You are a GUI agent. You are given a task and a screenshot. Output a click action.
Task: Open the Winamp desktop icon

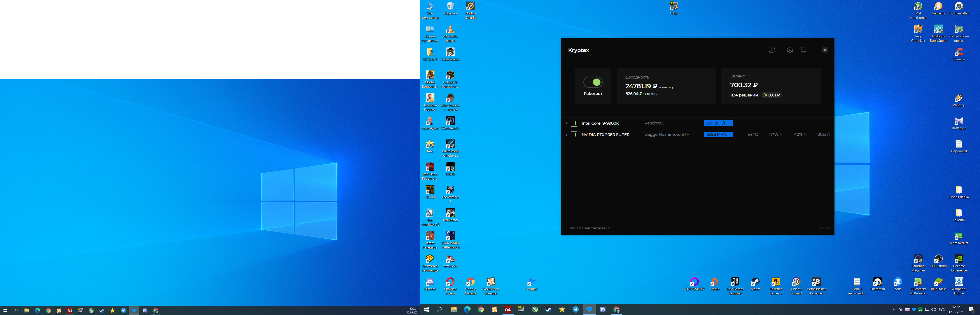[x=959, y=100]
